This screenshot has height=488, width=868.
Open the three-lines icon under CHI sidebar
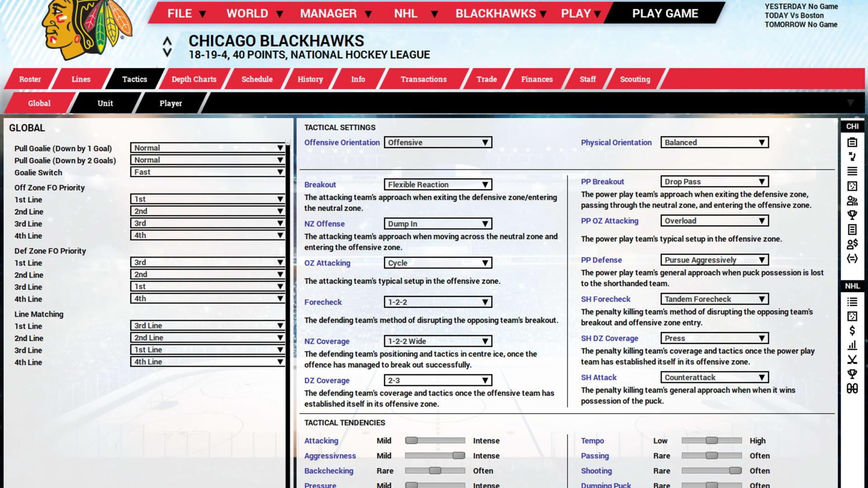point(852,171)
